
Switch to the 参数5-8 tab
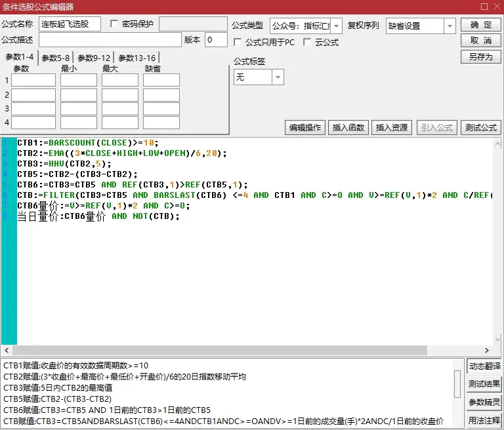pos(56,58)
